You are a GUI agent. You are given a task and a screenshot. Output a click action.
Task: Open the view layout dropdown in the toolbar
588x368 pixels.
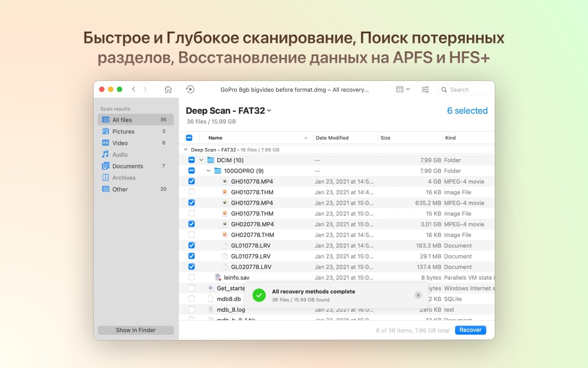click(403, 89)
